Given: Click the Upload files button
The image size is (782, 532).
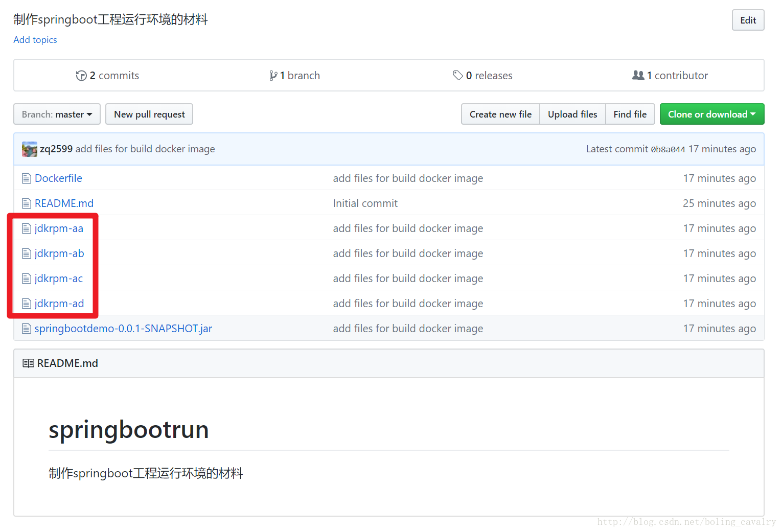Looking at the screenshot, I should pyautogui.click(x=572, y=114).
